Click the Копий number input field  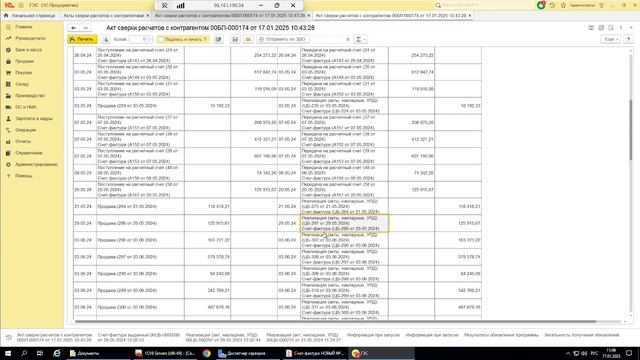(138, 39)
